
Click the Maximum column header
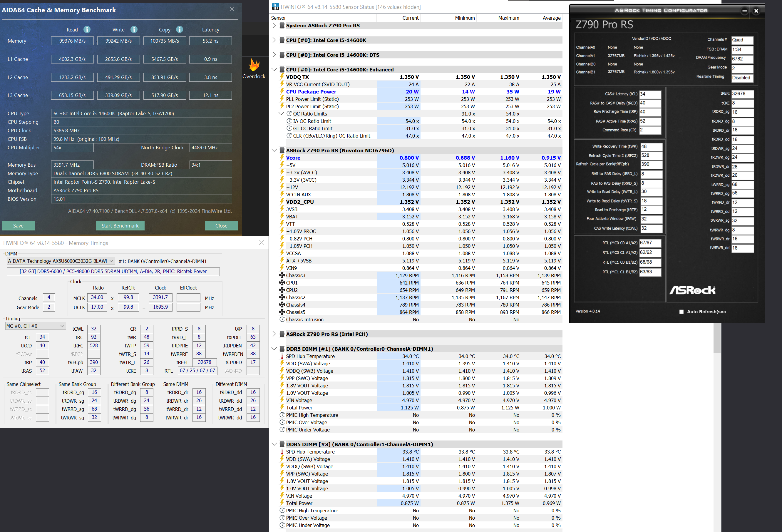pyautogui.click(x=508, y=18)
